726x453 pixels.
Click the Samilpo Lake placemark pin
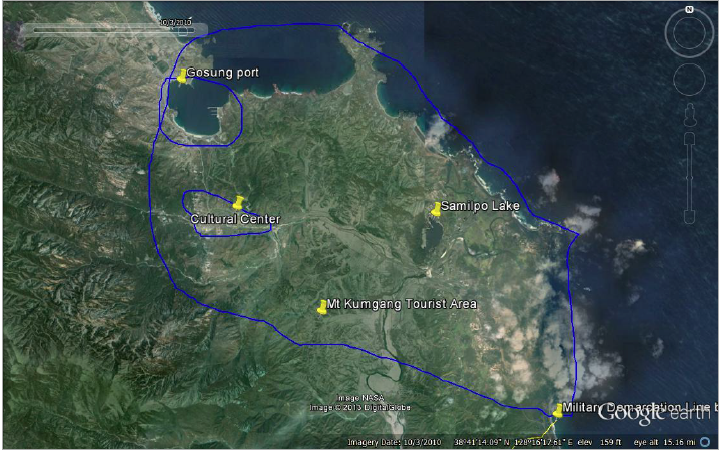(437, 208)
